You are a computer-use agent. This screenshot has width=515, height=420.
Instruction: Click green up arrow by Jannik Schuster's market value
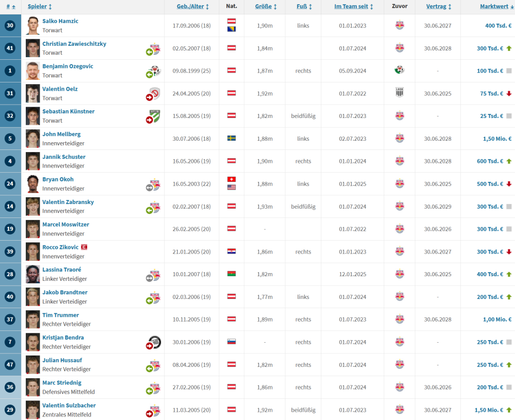click(509, 161)
